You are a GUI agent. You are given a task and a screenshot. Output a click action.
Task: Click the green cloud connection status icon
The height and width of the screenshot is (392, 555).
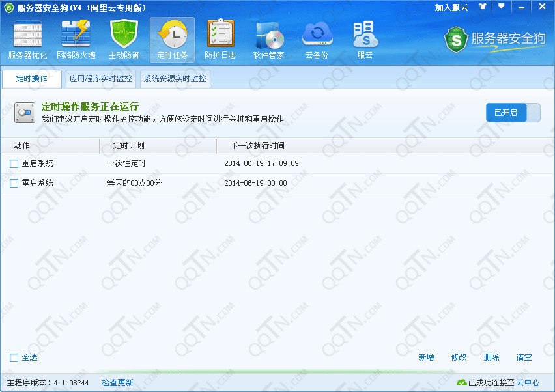click(461, 382)
